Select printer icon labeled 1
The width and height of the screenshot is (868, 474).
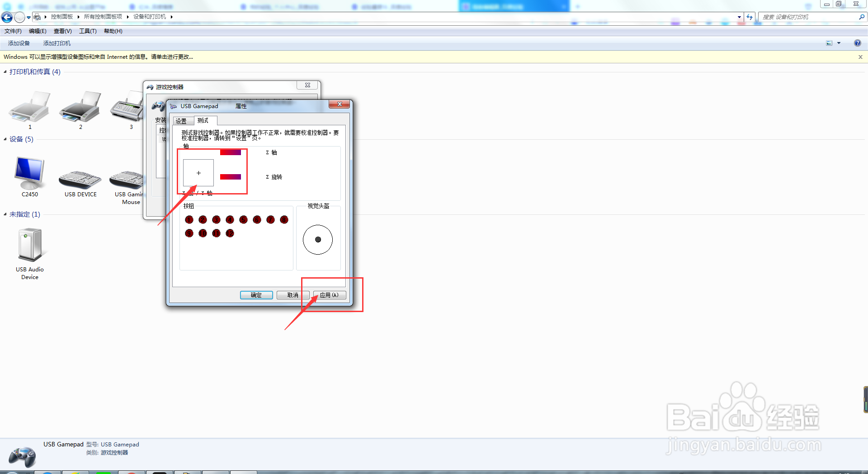(x=30, y=107)
